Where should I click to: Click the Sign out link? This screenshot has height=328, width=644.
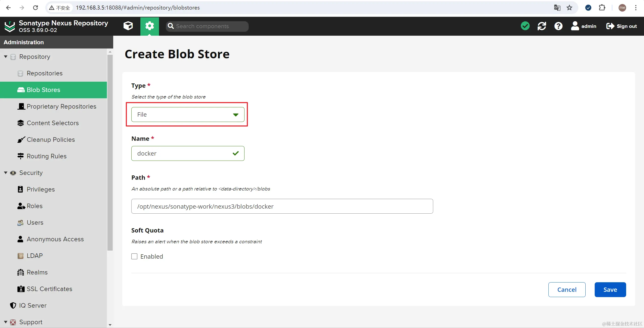click(621, 26)
